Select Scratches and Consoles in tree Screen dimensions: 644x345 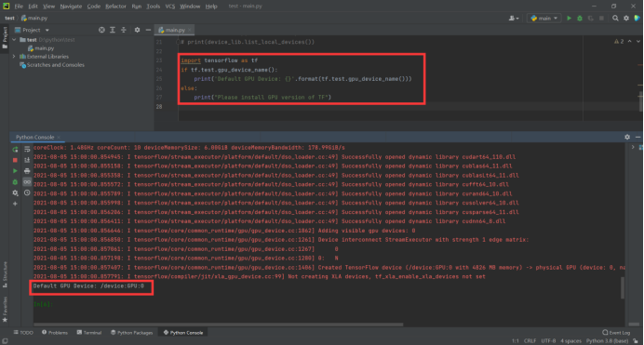(52, 65)
